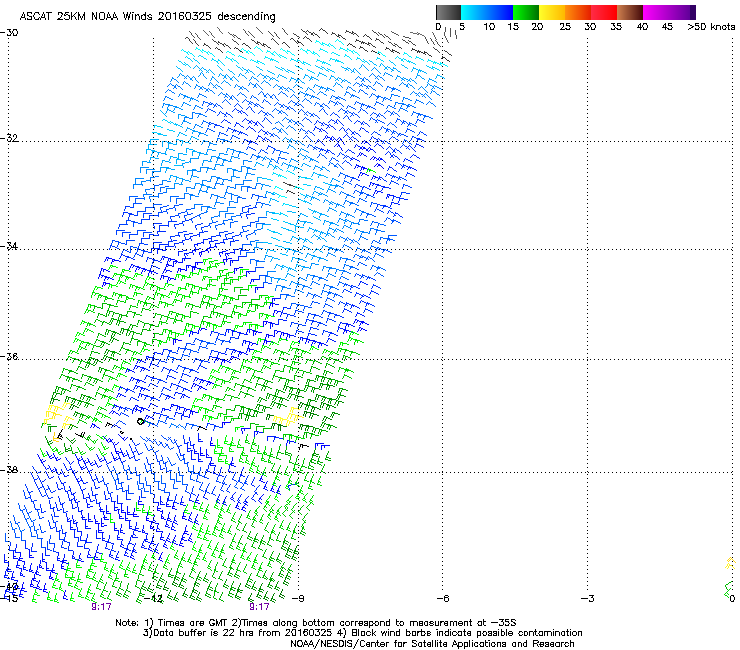Click the '-36' latitude axis label

click(x=9, y=356)
